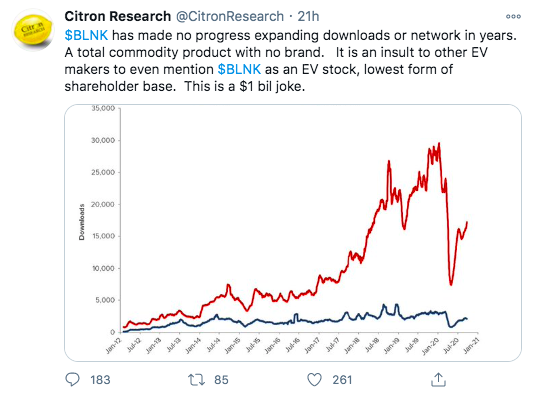Click the first $BLNK cashtag

(x=86, y=35)
